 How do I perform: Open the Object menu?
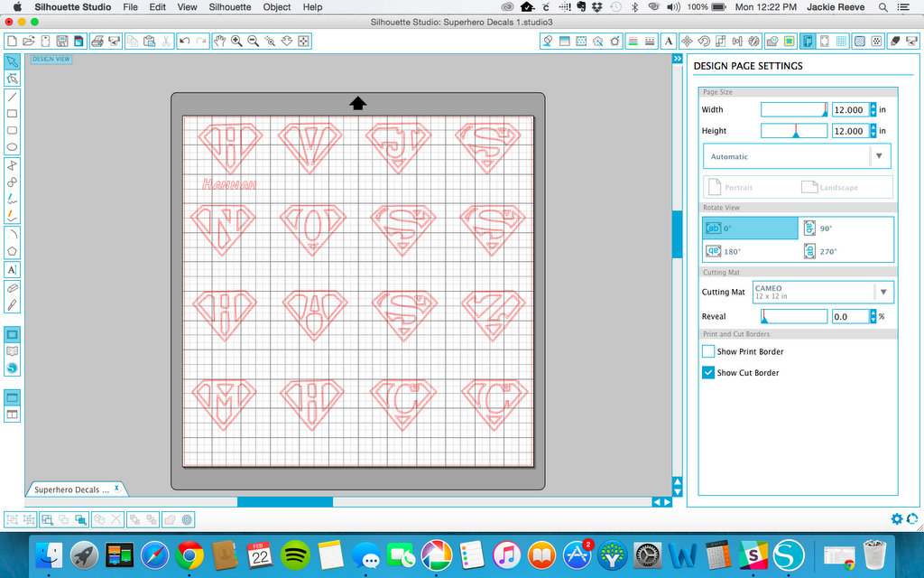(x=277, y=7)
